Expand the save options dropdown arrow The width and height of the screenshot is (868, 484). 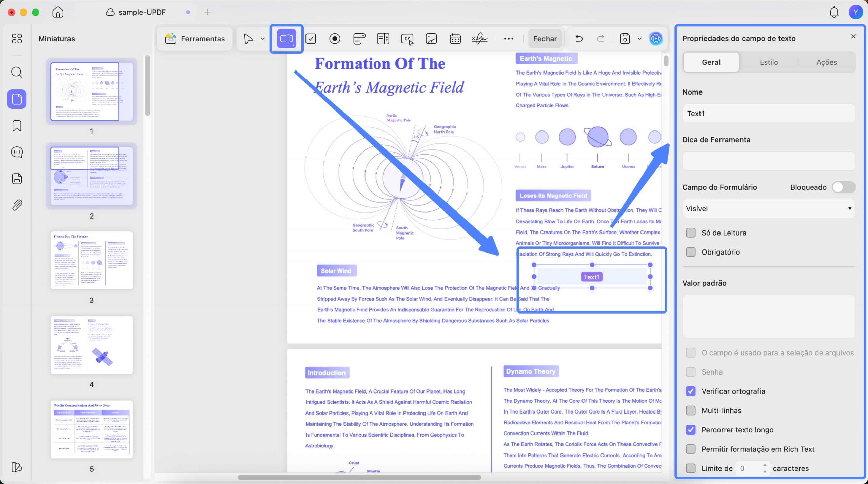click(x=639, y=39)
